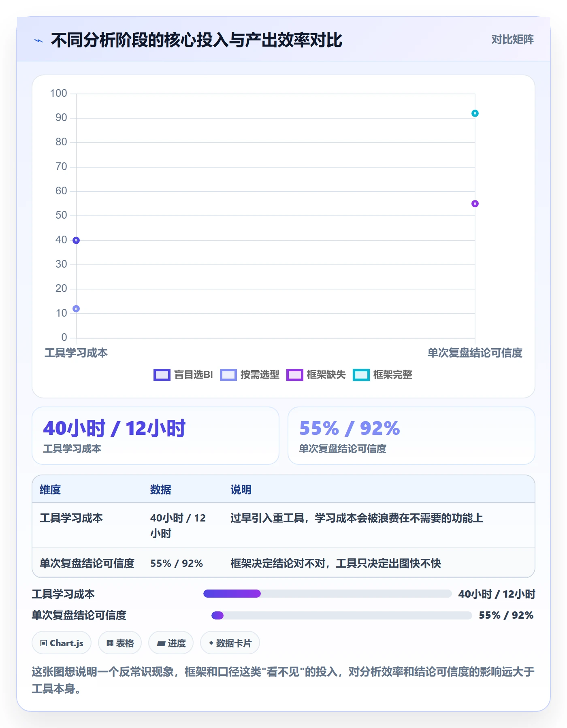The height and width of the screenshot is (728, 567).
Task: Click the lightning icon beside the title
Action: click(38, 40)
